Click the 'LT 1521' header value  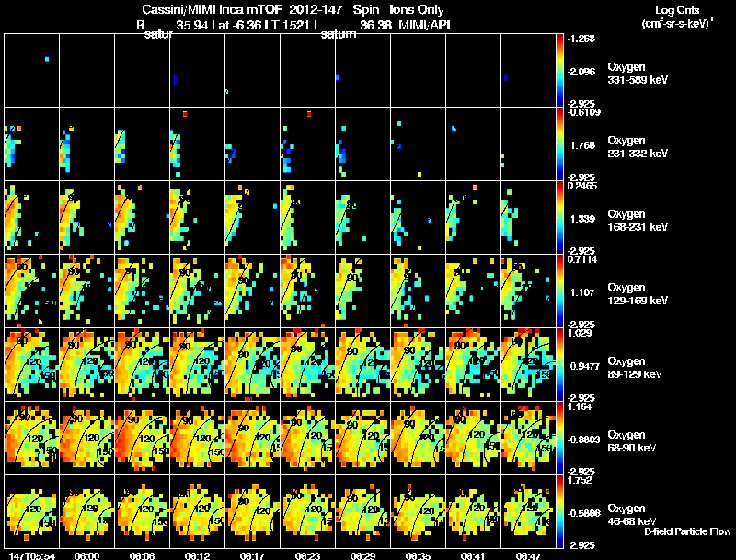point(287,25)
